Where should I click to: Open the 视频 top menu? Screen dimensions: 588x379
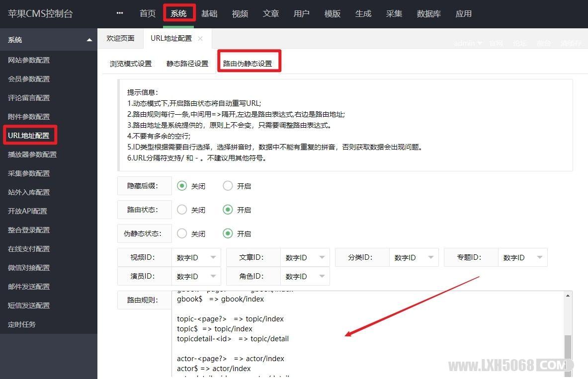click(x=240, y=13)
